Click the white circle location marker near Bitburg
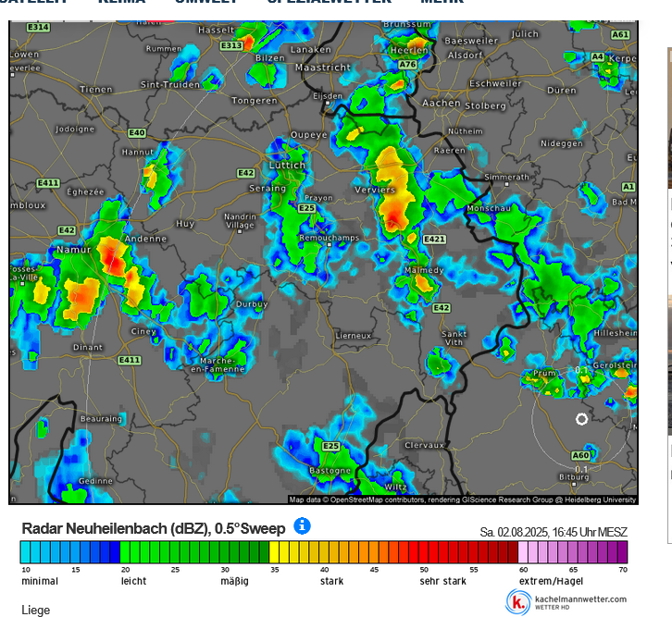 coord(581,419)
